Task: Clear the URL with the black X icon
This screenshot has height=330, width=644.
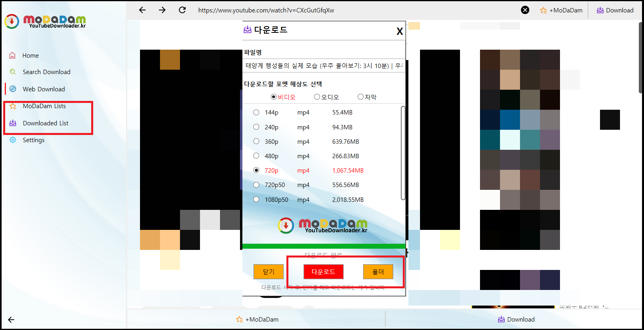Action: [525, 10]
